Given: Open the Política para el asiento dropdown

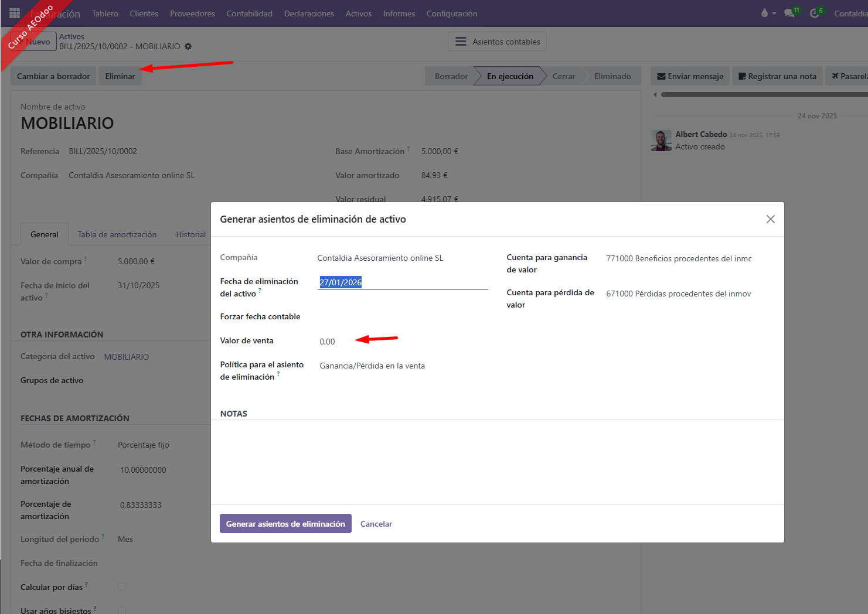Looking at the screenshot, I should pos(402,366).
